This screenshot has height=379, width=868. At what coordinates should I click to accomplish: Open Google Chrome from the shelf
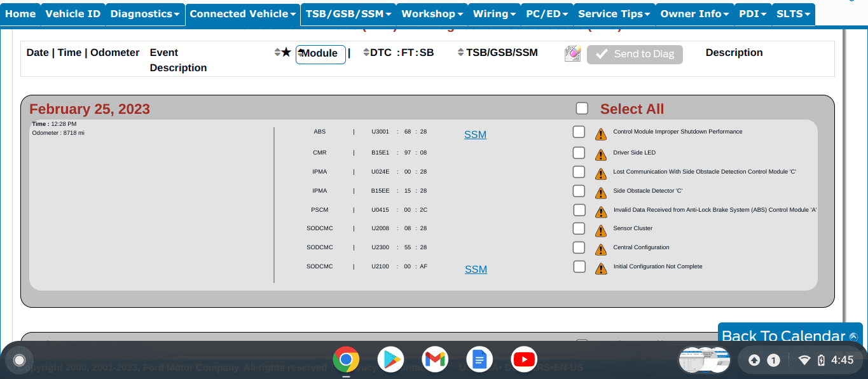tap(346, 360)
